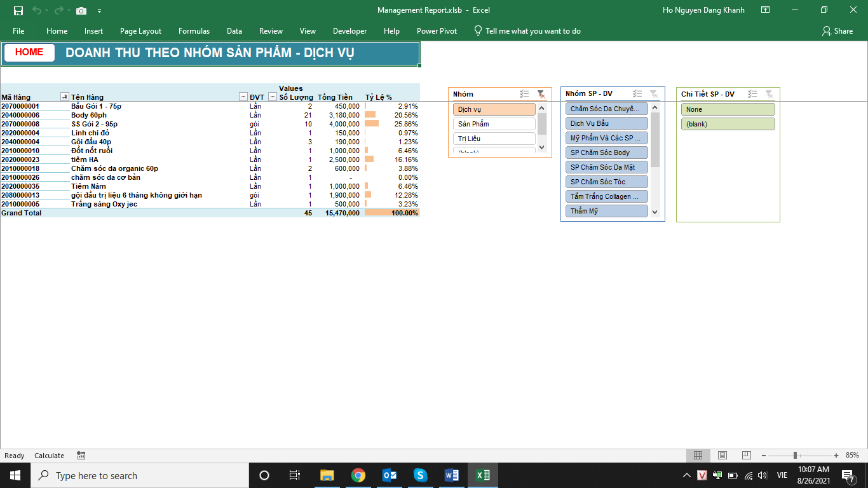Click the clear filter icon in Chi Tiết SP - DV slicer
868x488 pixels.
(769, 94)
